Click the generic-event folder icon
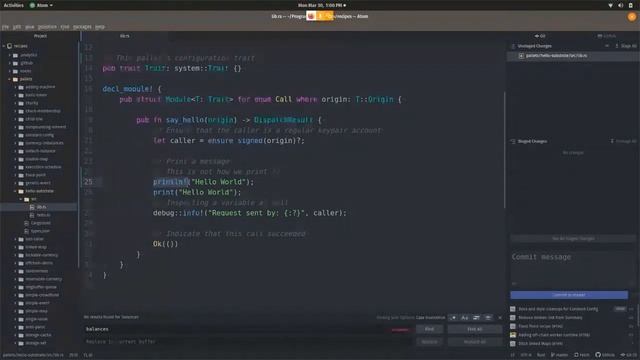640x360 pixels. [21, 183]
